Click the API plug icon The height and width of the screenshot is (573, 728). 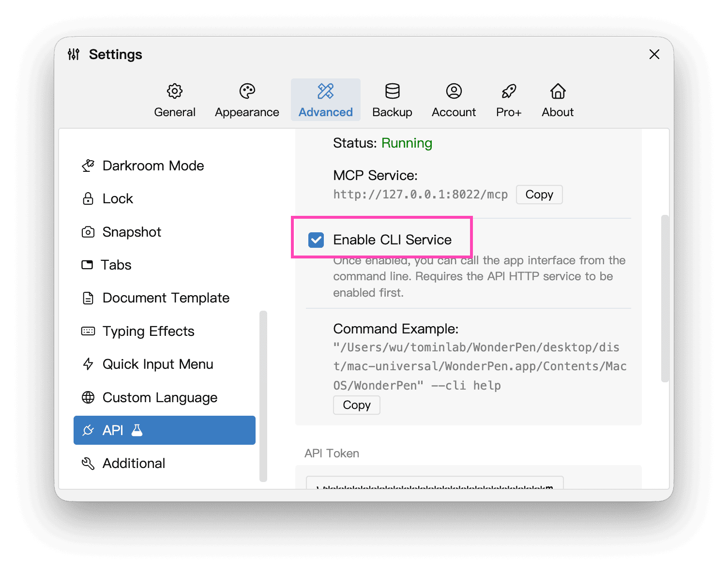pos(88,430)
